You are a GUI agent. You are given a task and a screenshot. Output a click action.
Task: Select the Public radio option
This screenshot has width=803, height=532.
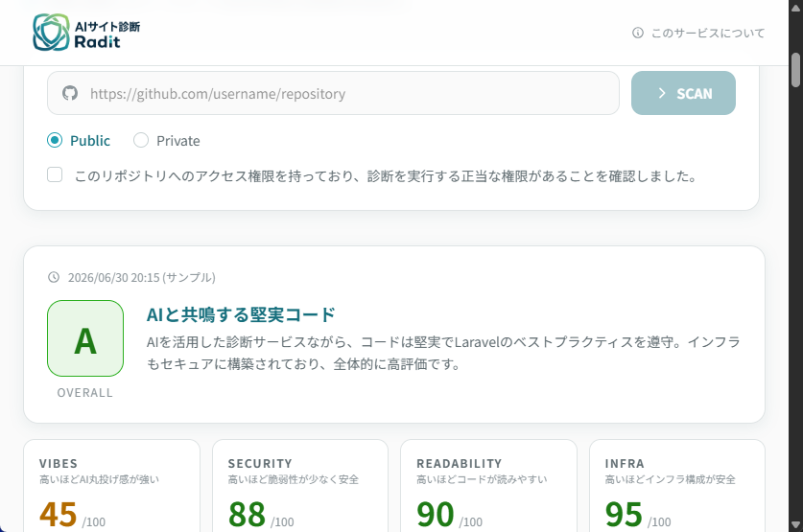tap(55, 140)
